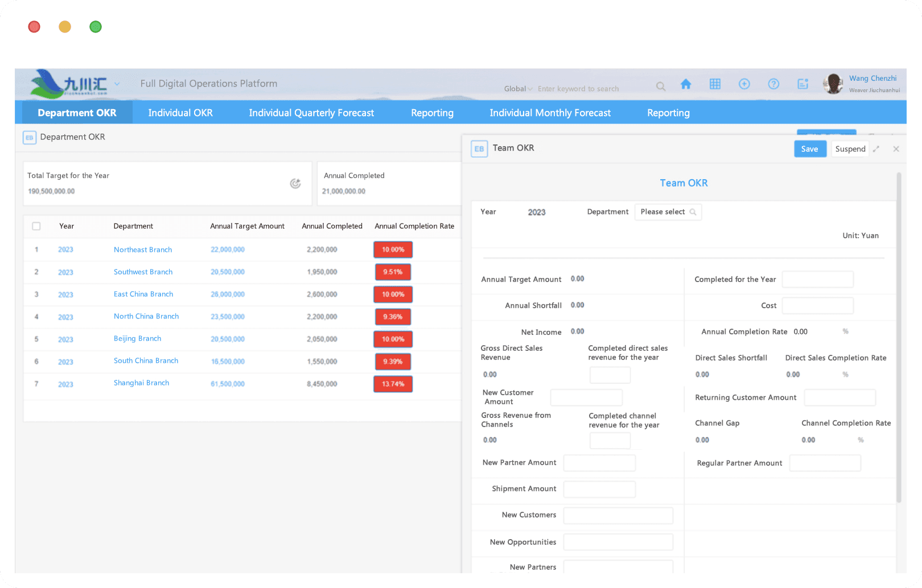922x588 pixels.
Task: Refresh Total Target for the Year card
Action: pyautogui.click(x=295, y=183)
